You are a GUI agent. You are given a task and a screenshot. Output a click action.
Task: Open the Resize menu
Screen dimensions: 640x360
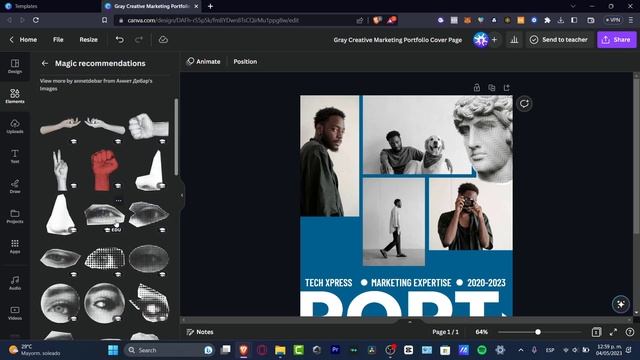pos(88,40)
